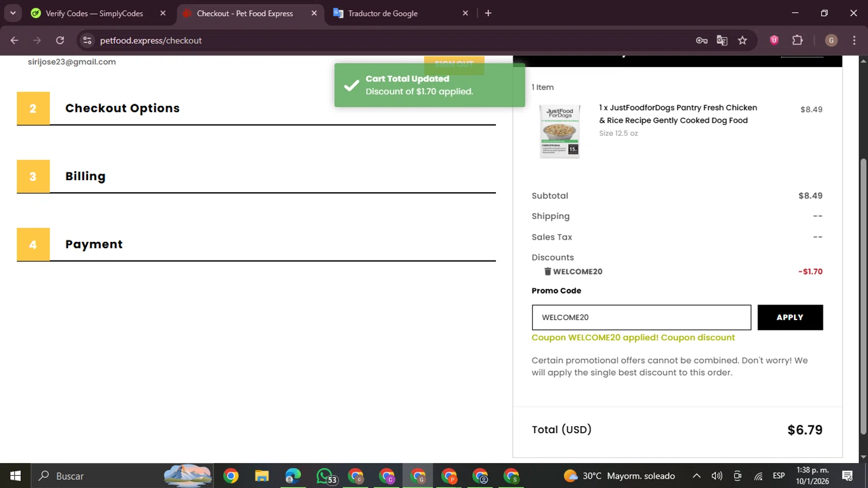Open the JustFoodForDogs product thumbnail

click(559, 131)
